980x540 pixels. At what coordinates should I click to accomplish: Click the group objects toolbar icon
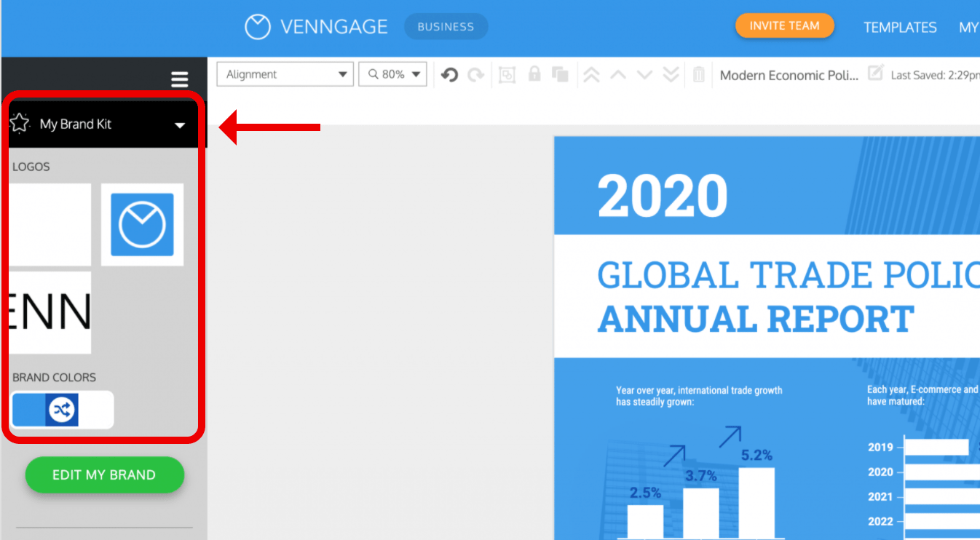point(507,74)
